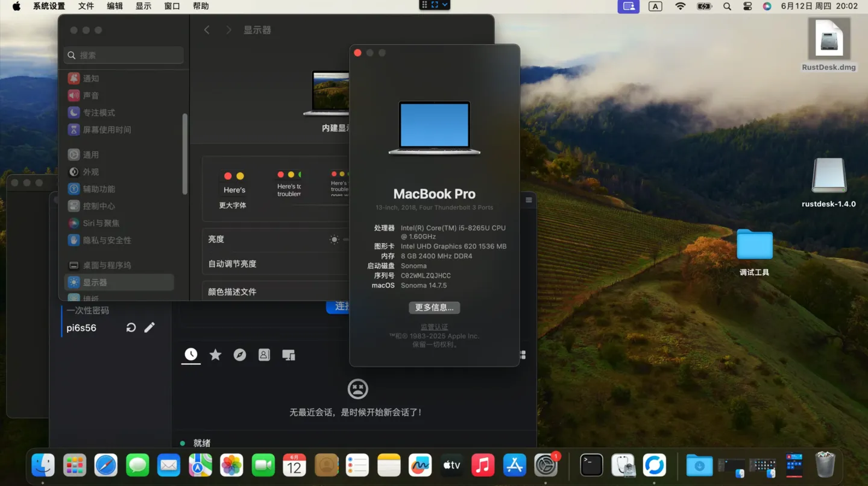Refresh the RustDesk one-time password
The image size is (868, 486).
click(x=131, y=327)
